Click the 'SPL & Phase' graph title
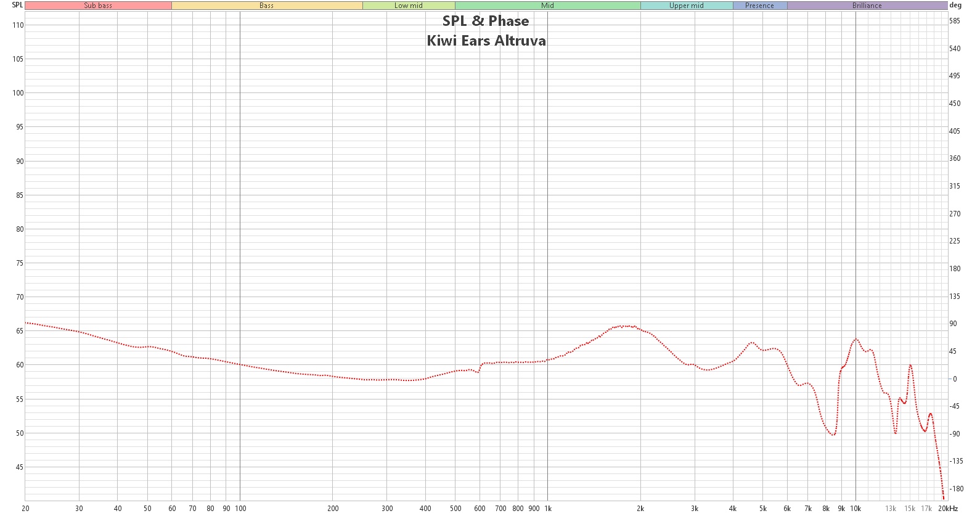Screen dimensions: 980x516 pyautogui.click(x=486, y=21)
